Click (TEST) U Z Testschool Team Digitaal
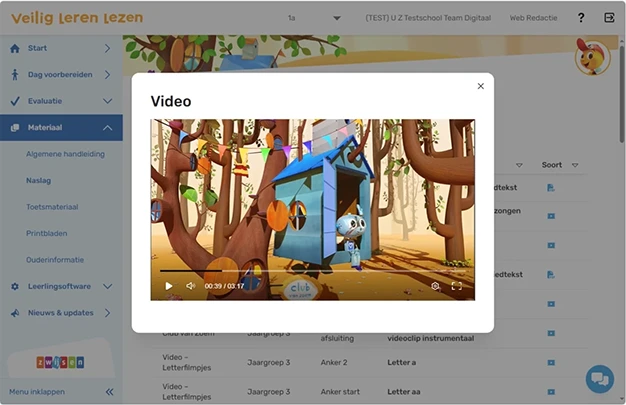Screen dimensions: 626x405 point(428,18)
